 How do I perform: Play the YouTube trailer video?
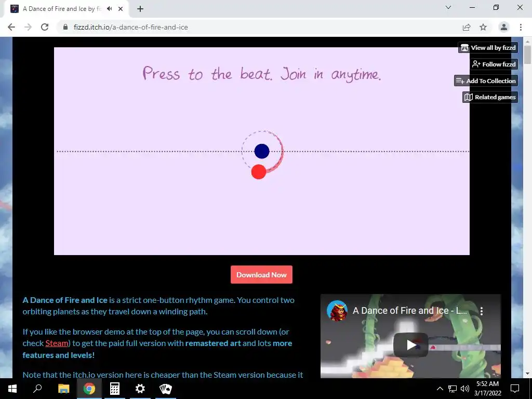410,345
